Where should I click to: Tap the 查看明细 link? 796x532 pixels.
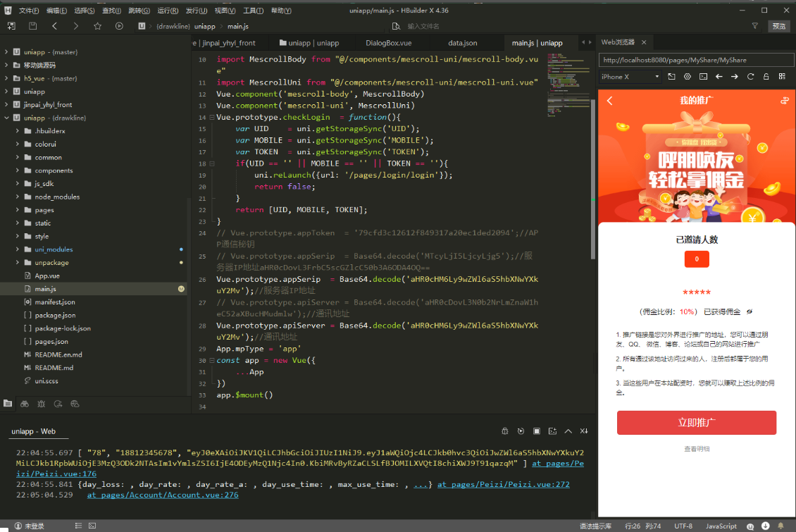coord(697,449)
